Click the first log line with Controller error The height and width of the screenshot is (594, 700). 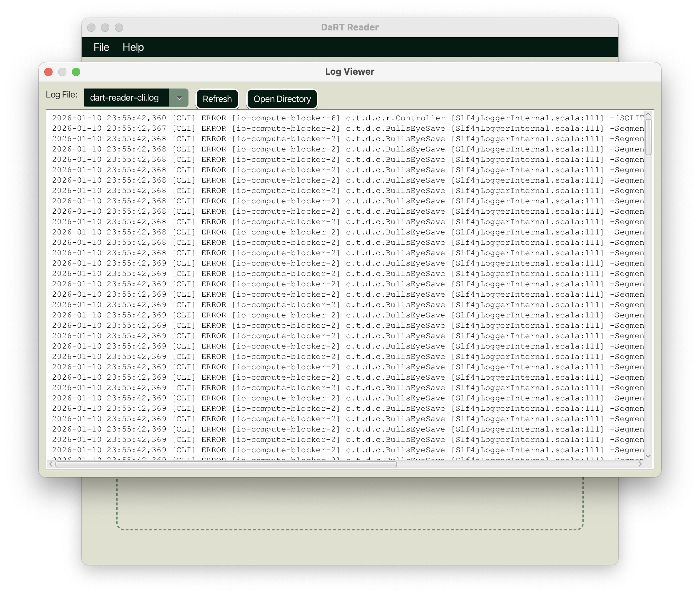pos(346,118)
